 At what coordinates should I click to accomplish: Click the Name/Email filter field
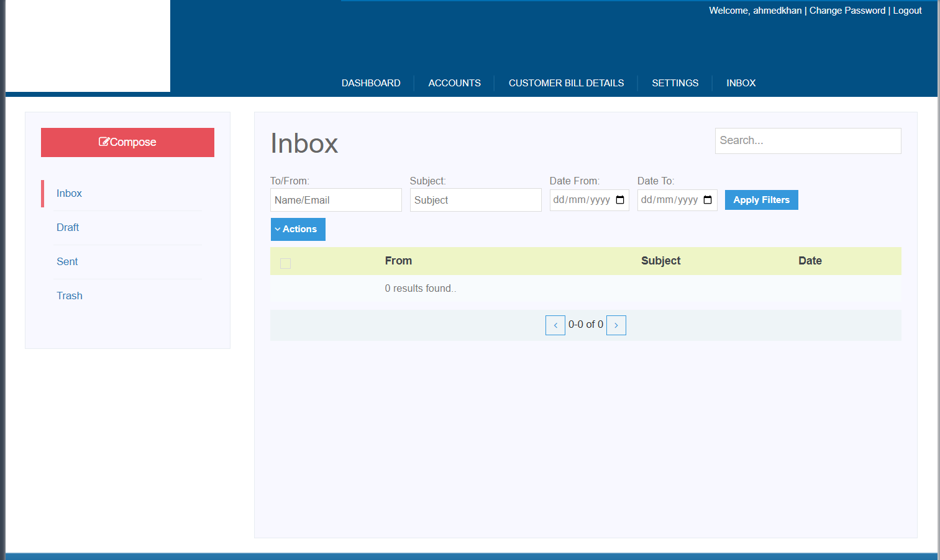click(x=335, y=200)
